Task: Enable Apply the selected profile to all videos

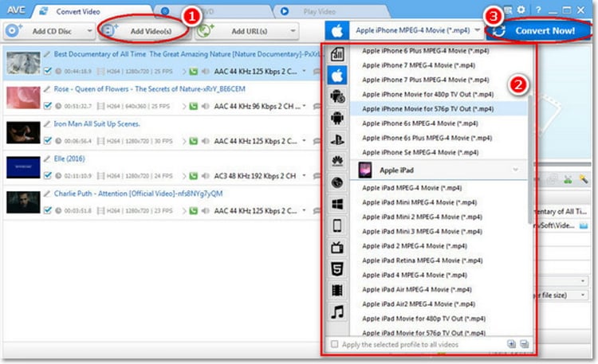Action: [334, 344]
